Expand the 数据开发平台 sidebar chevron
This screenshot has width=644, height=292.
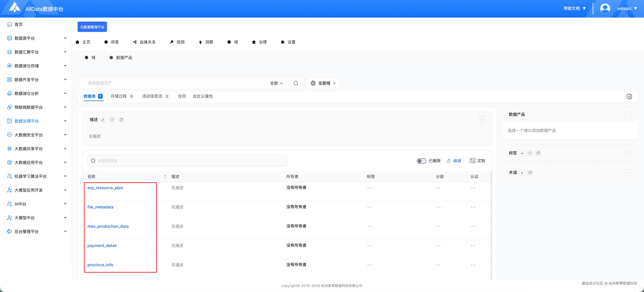tap(65, 80)
